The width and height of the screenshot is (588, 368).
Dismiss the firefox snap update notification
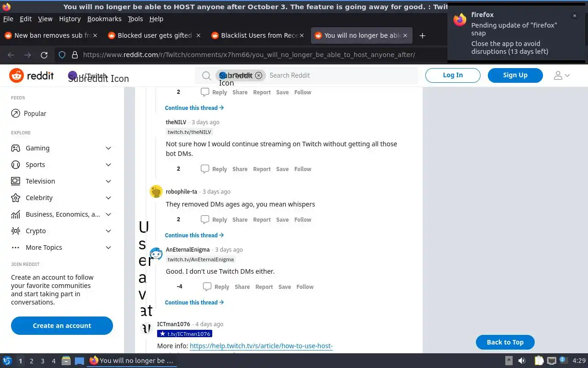click(x=574, y=16)
